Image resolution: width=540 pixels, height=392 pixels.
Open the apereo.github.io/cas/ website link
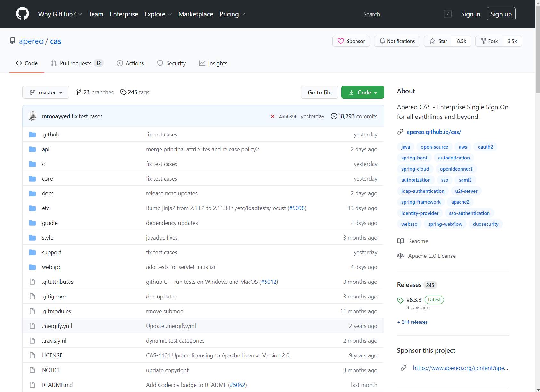point(434,132)
